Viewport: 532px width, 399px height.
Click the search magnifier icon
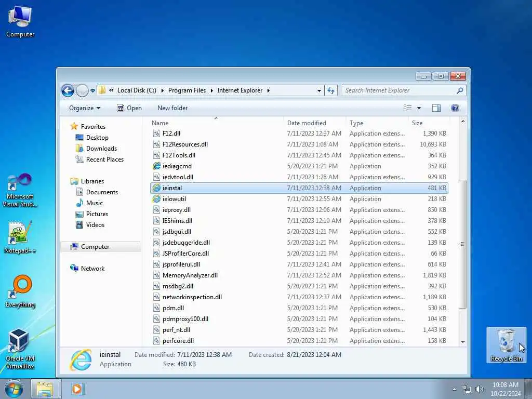pos(460,90)
